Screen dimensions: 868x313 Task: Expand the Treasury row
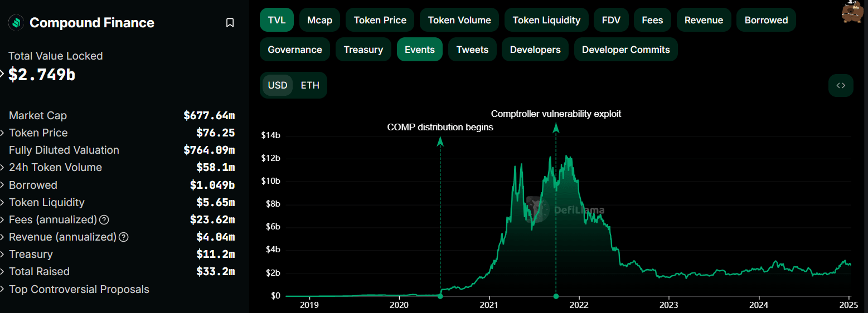[2, 254]
